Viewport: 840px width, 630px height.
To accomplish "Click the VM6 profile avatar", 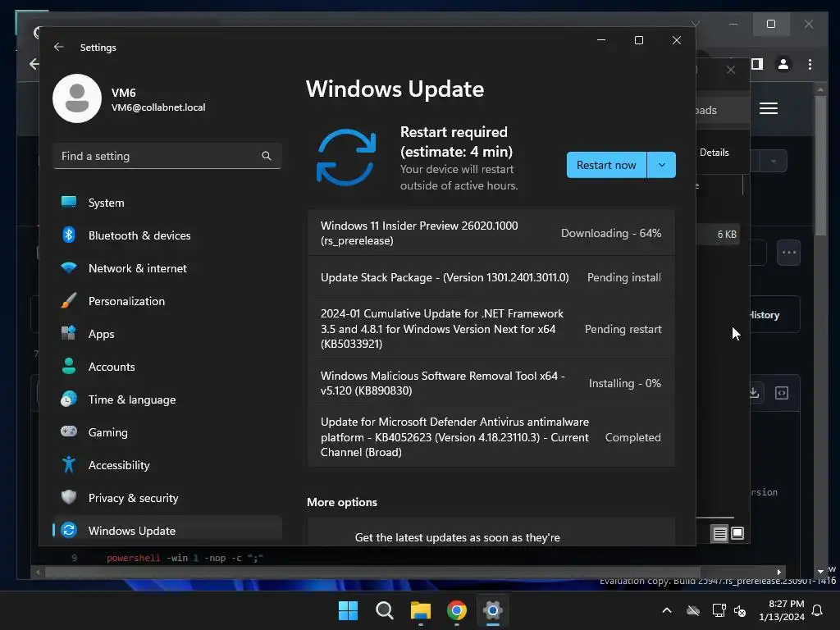I will 77,98.
